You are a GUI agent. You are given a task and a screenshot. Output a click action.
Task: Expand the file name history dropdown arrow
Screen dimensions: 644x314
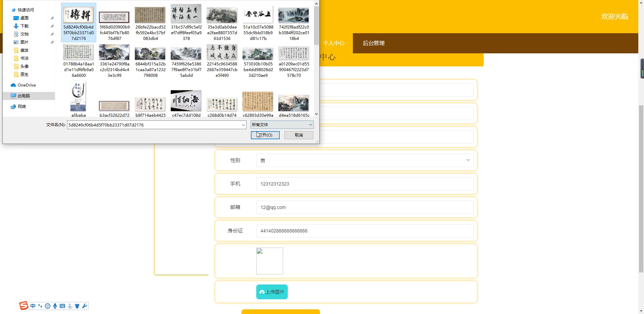click(244, 125)
